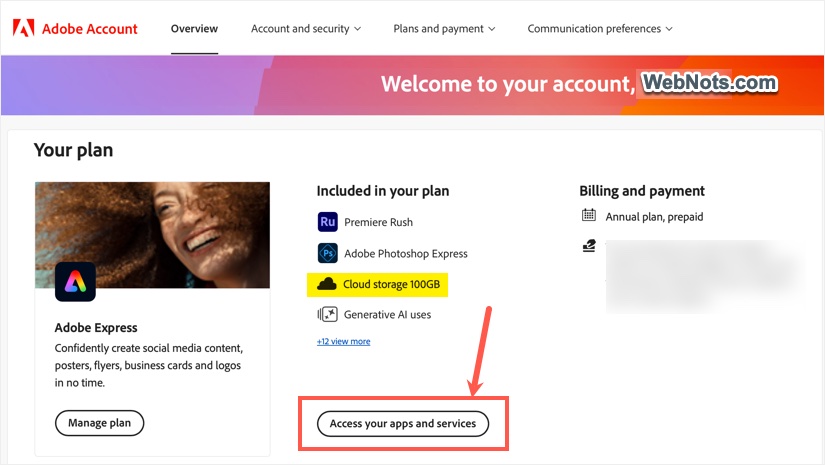Image resolution: width=825 pixels, height=465 pixels.
Task: Click the Generative AI uses icon
Action: tap(327, 315)
